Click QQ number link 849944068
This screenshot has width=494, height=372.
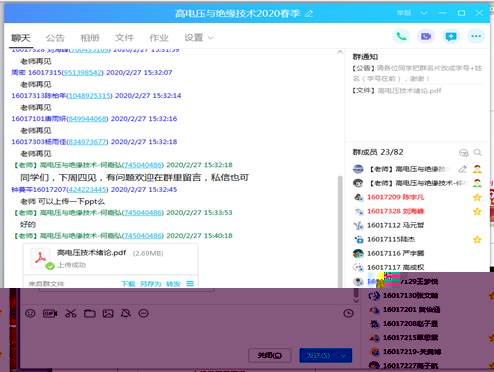[87, 119]
